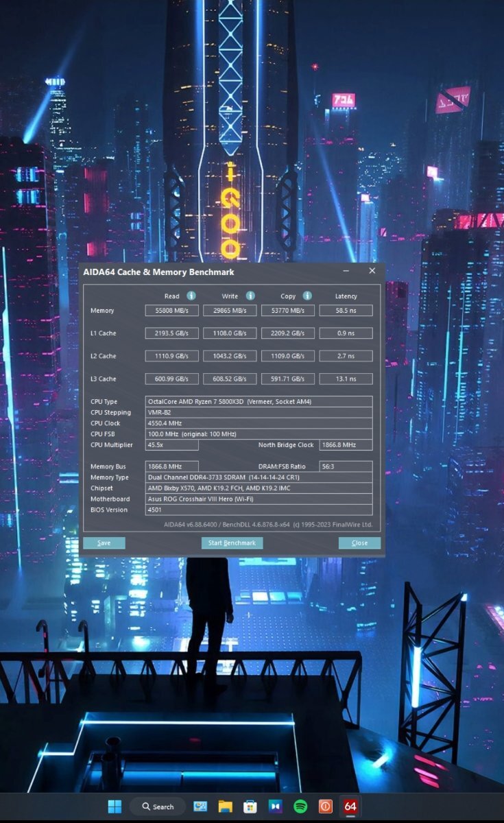
Task: Click the Chipset field AMD Bixby X570
Action: pos(259,488)
